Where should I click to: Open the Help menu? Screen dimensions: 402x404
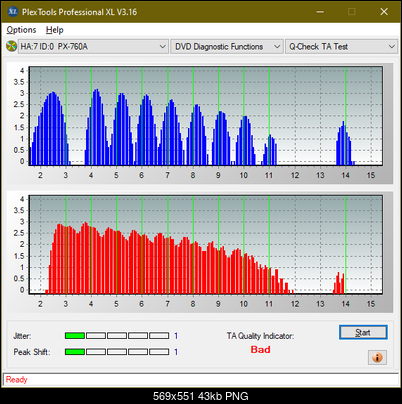click(55, 30)
